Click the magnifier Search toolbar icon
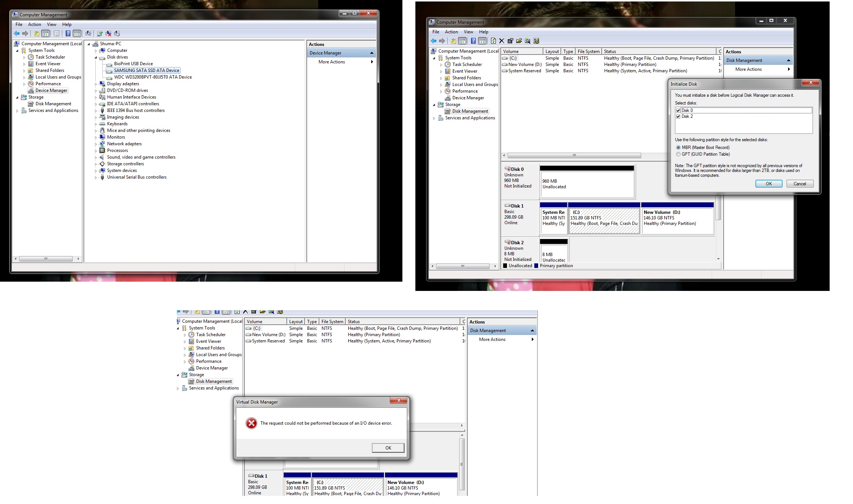Screen dimensions: 853x504 [527, 41]
